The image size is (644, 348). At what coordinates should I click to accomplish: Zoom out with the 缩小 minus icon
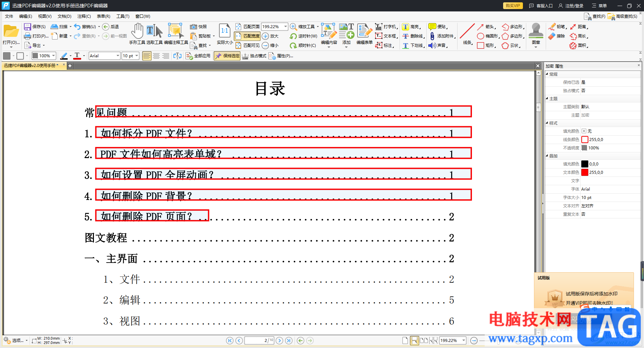(265, 46)
